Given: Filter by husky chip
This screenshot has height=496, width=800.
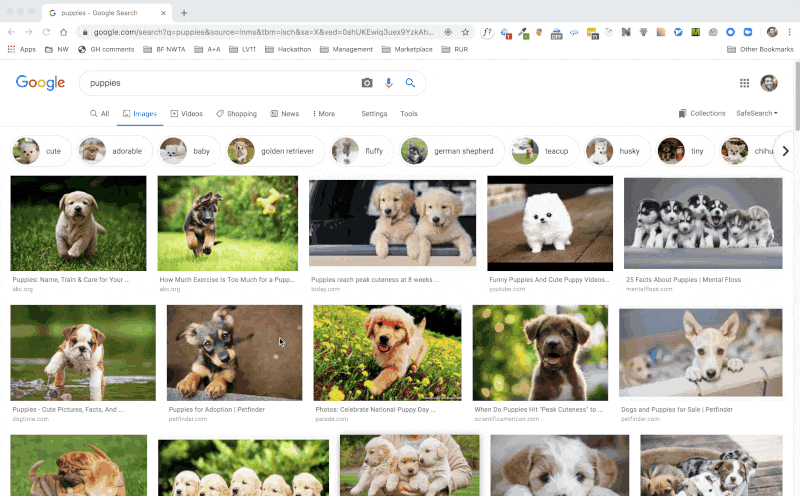Looking at the screenshot, I should (x=617, y=151).
